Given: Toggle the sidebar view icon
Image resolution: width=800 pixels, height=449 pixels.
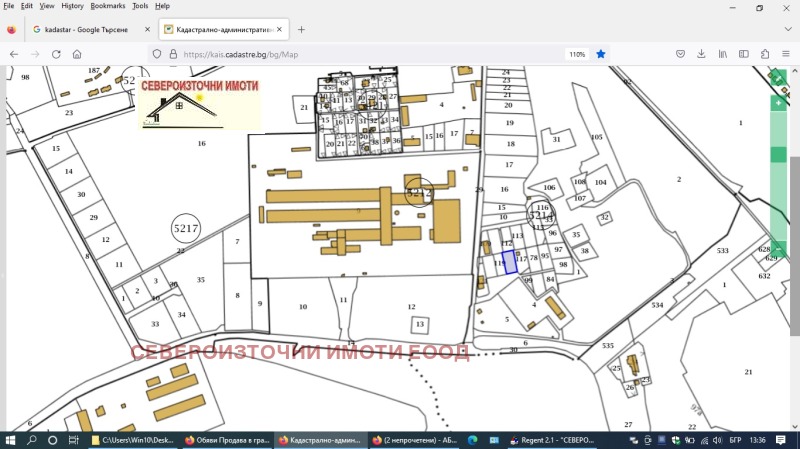Looking at the screenshot, I should click(x=744, y=54).
